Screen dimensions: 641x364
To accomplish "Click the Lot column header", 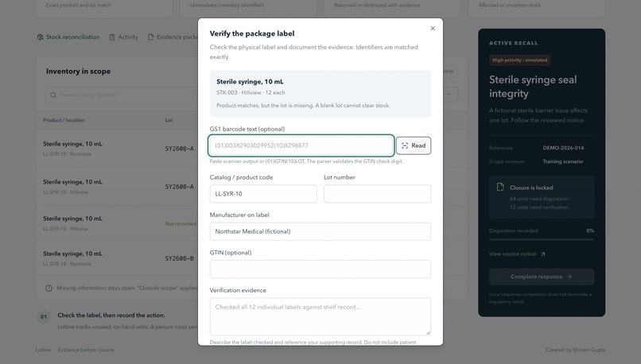I will (169, 120).
